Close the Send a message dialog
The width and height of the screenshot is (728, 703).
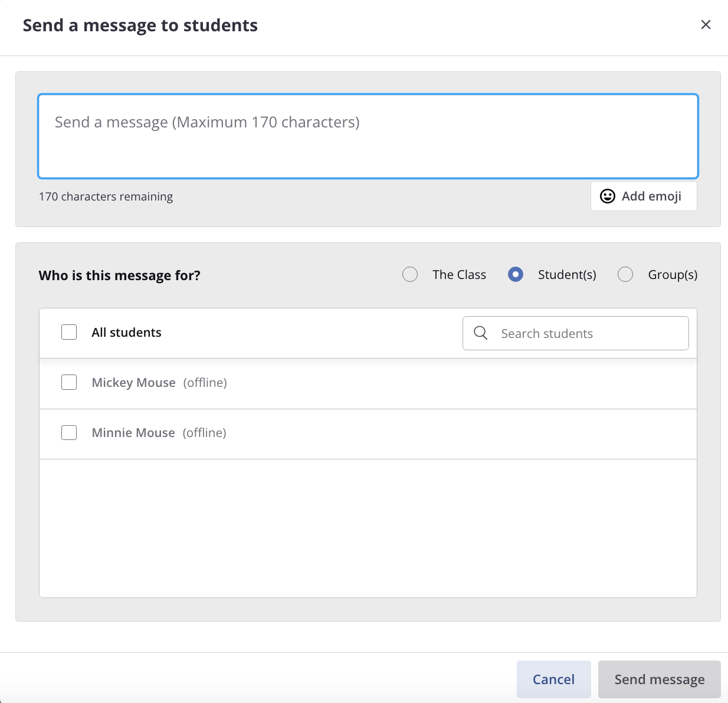click(706, 25)
